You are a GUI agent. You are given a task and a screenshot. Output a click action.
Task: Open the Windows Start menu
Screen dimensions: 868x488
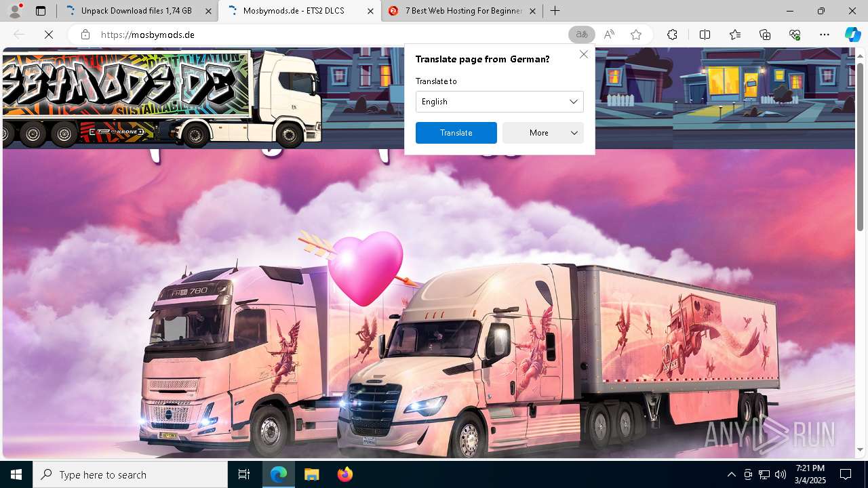click(16, 474)
